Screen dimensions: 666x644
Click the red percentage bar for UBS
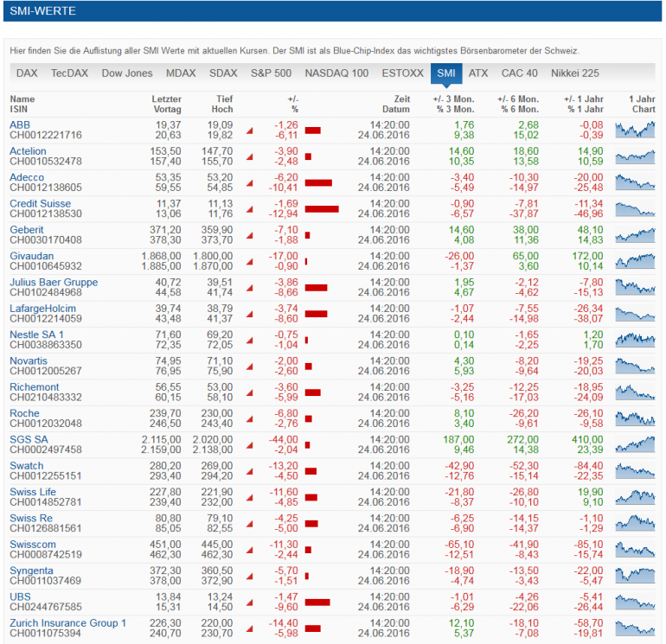tap(317, 602)
